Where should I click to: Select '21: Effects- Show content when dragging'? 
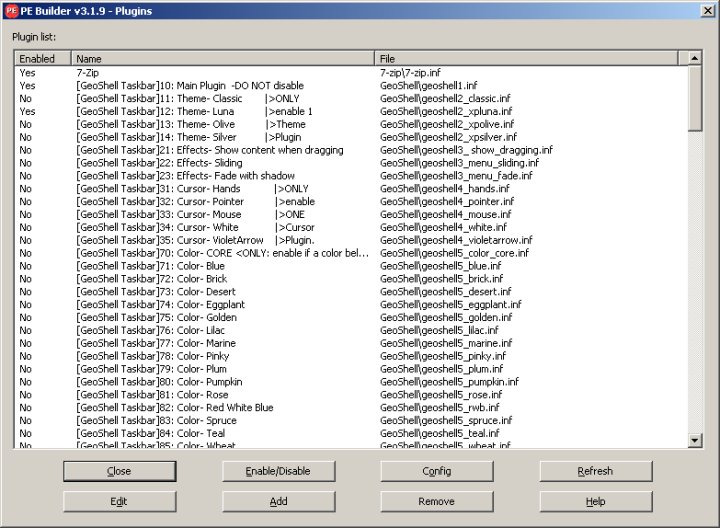[x=351, y=150]
